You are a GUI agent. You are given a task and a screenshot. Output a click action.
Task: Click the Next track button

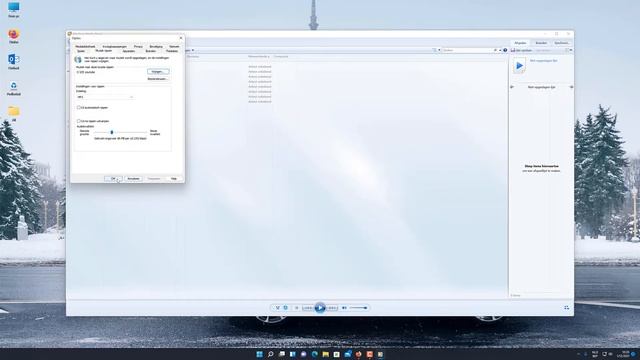pos(332,308)
